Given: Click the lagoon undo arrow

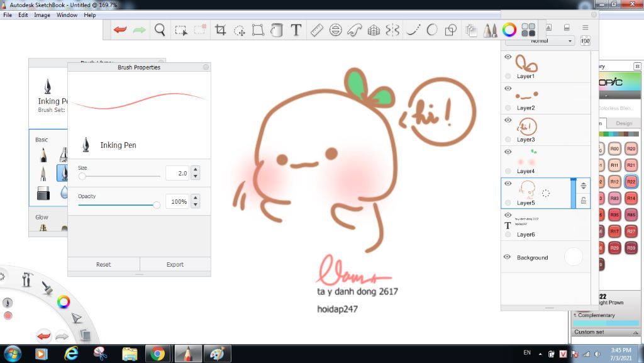Looking at the screenshot, I should [x=43, y=336].
